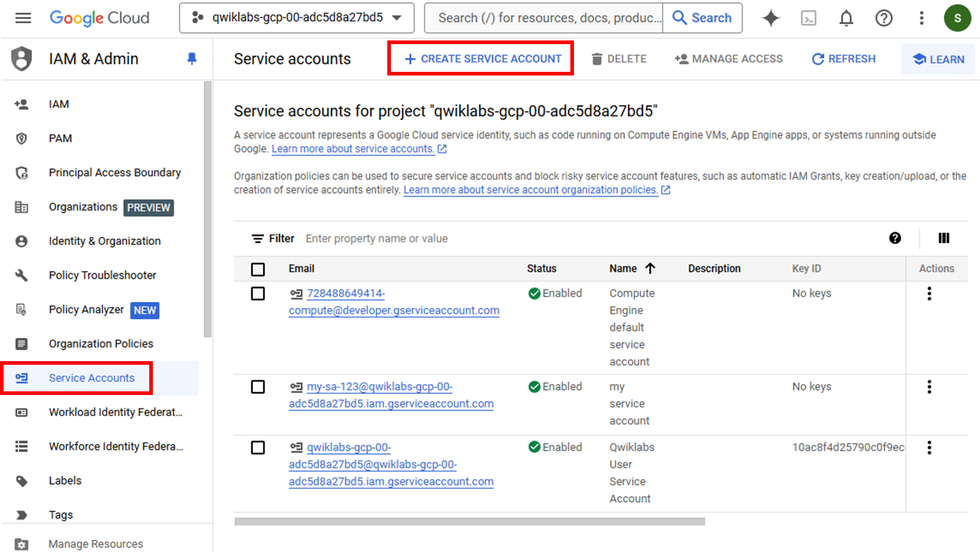This screenshot has width=980, height=552.
Task: Check the qwiklabs-gcp-00 service account row
Action: point(258,448)
